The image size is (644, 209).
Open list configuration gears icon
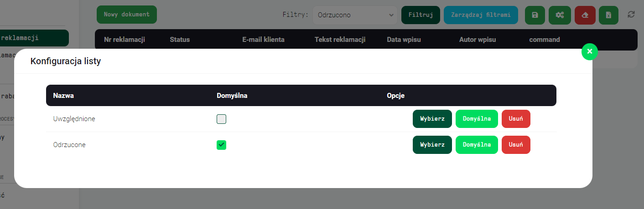coord(560,15)
